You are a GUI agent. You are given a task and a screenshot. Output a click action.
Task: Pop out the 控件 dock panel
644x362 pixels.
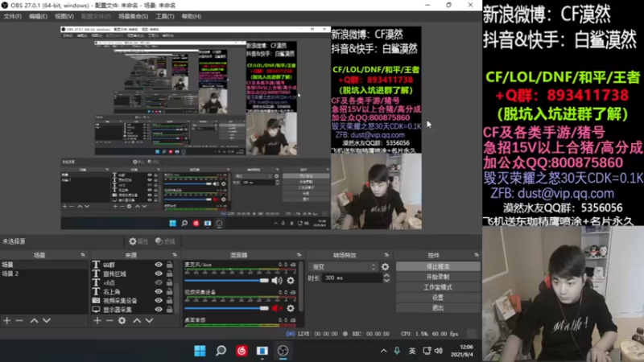tap(477, 255)
